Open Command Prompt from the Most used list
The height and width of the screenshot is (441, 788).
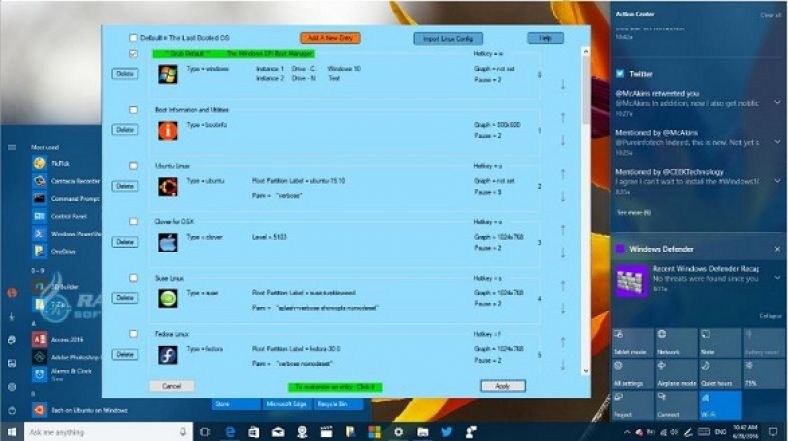pos(66,198)
